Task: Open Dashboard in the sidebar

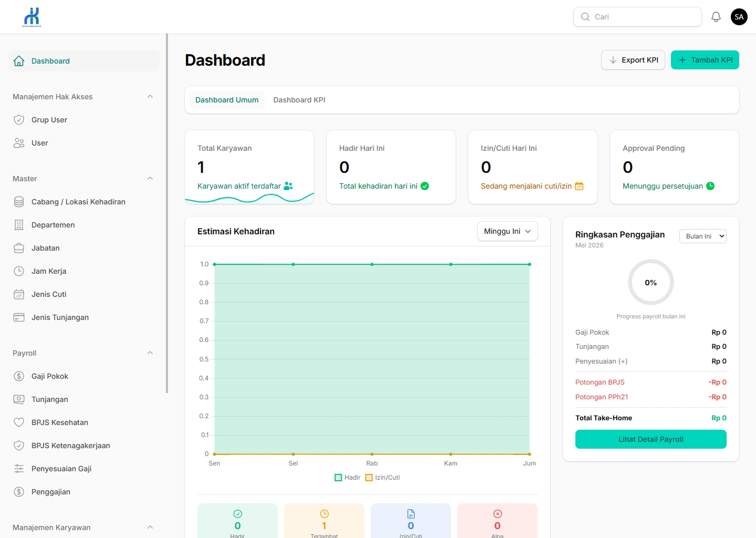Action: point(84,61)
